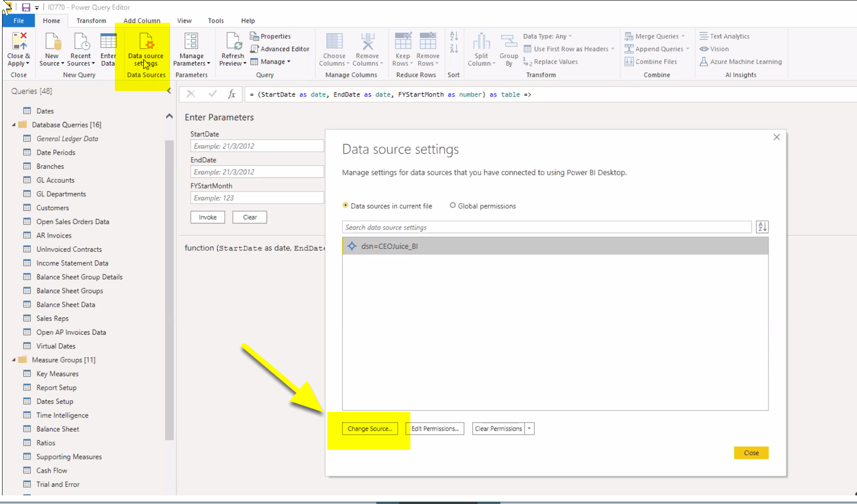
Task: Sort ascending using A-Z icon
Action: [x=454, y=36]
